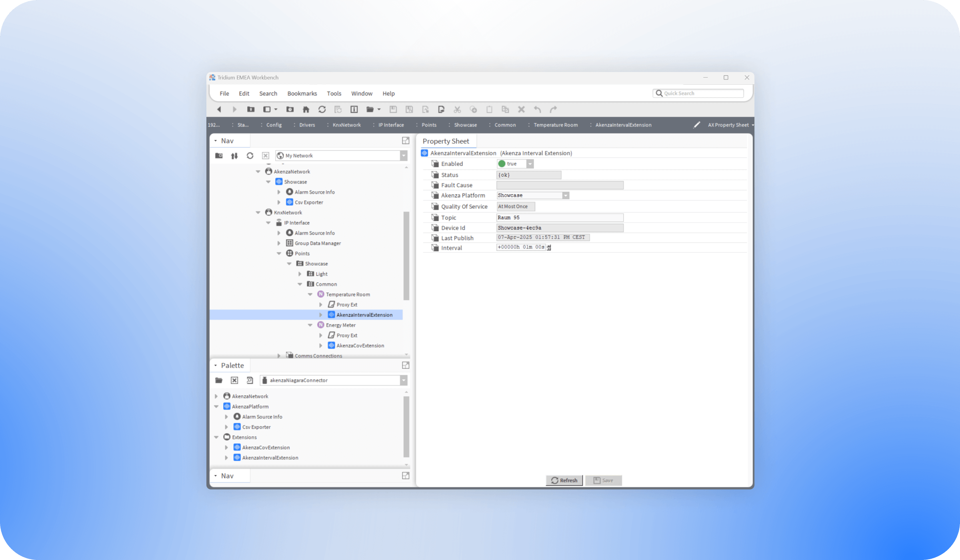Select the Property Sheet tab
This screenshot has width=960, height=560.
446,141
